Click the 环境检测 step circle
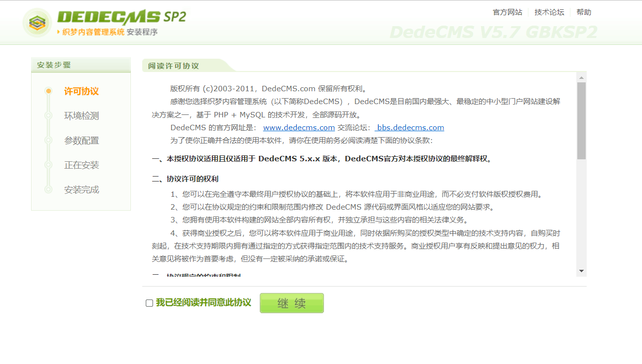This screenshot has width=642, height=364. coord(48,116)
